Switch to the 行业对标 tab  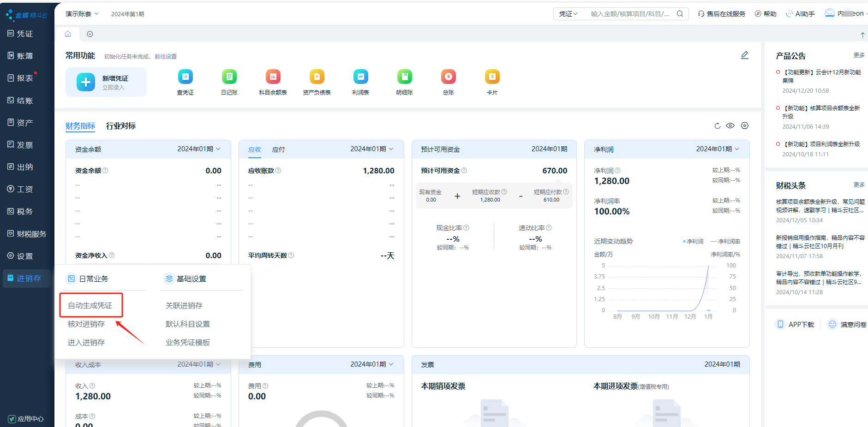pyautogui.click(x=120, y=126)
